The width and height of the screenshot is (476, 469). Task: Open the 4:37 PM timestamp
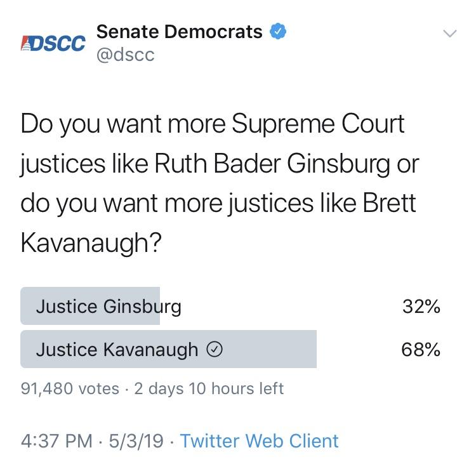click(x=56, y=441)
